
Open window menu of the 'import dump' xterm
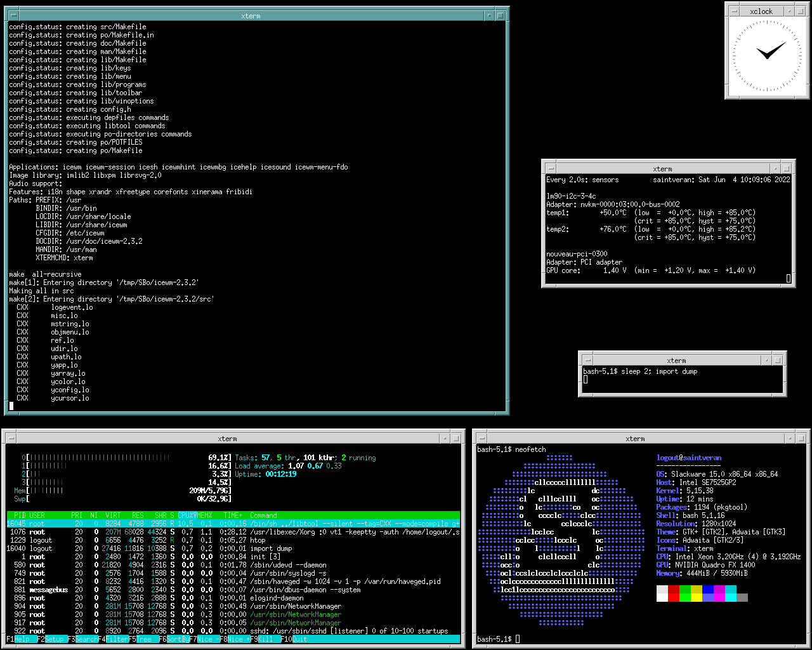pos(587,360)
